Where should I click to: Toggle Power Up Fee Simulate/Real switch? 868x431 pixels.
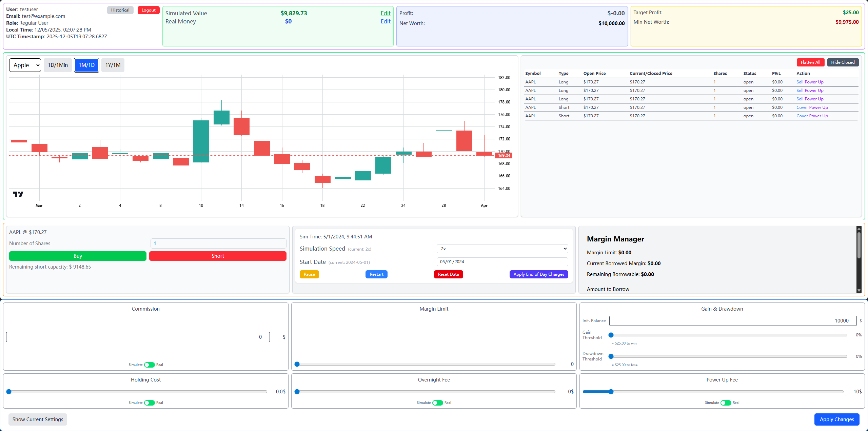(726, 403)
